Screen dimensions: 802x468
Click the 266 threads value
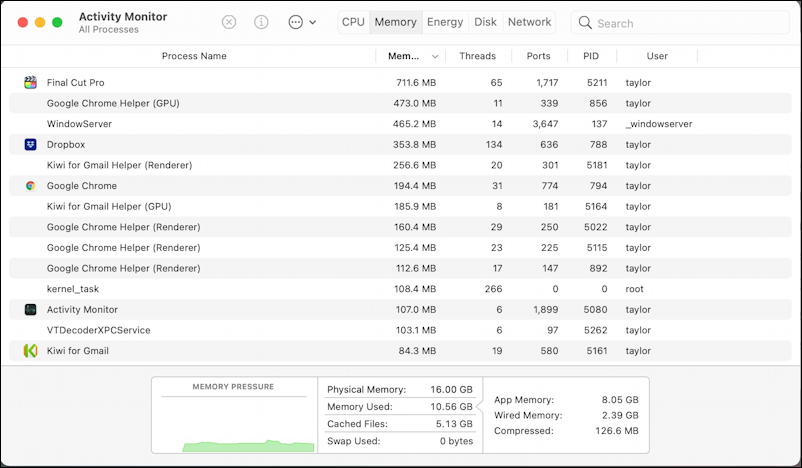click(x=494, y=289)
